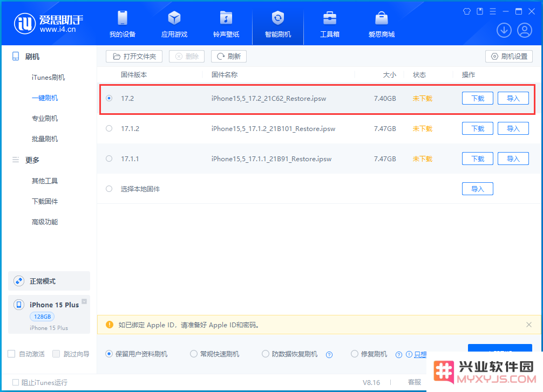Enable 跳过向导 checkbox
This screenshot has height=392, width=543.
[56, 354]
